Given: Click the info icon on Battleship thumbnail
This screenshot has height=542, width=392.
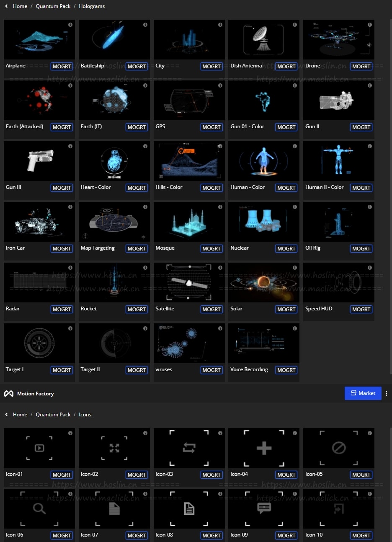Looking at the screenshot, I should (x=145, y=25).
